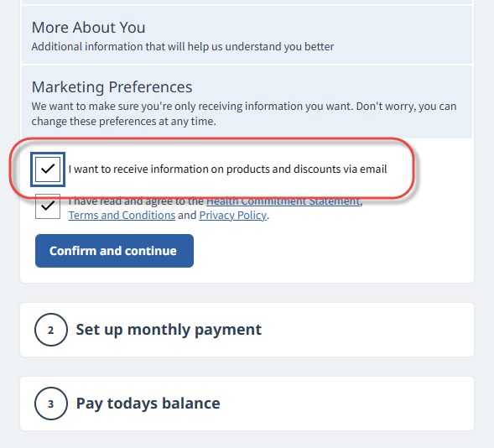The height and width of the screenshot is (448, 494).
Task: Click the collapsed panel strip above More About You
Action: tap(247, 2)
